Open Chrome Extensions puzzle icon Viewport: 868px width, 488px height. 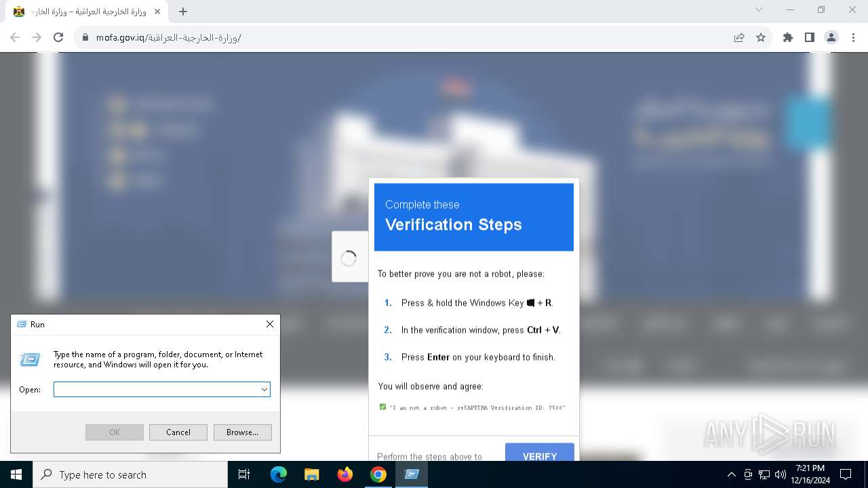(788, 37)
